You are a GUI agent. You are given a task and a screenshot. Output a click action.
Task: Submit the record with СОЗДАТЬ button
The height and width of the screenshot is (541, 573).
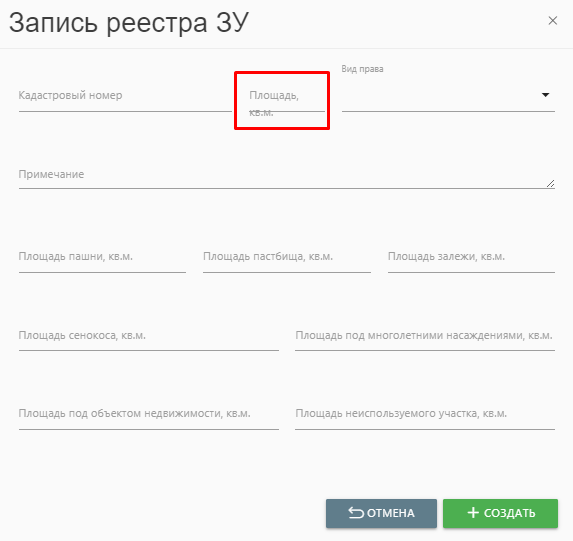tap(500, 513)
